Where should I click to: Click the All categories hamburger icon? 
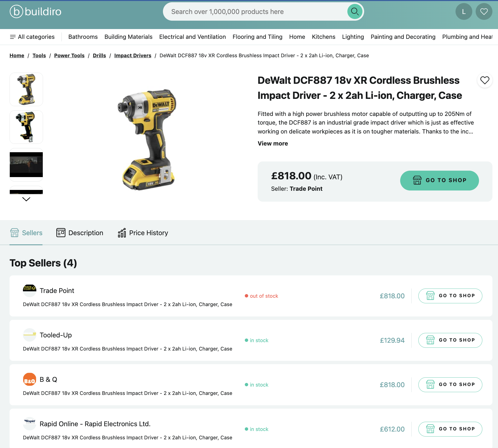point(13,37)
